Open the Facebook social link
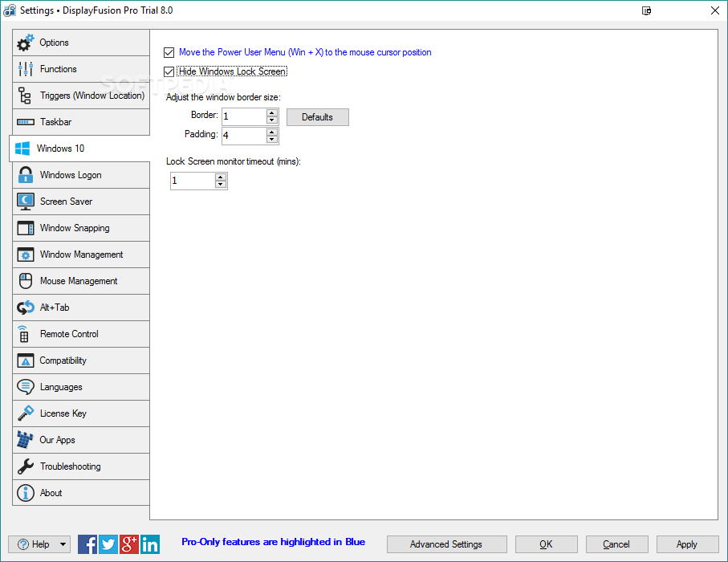Screen dimensions: 728x562 (x=87, y=544)
